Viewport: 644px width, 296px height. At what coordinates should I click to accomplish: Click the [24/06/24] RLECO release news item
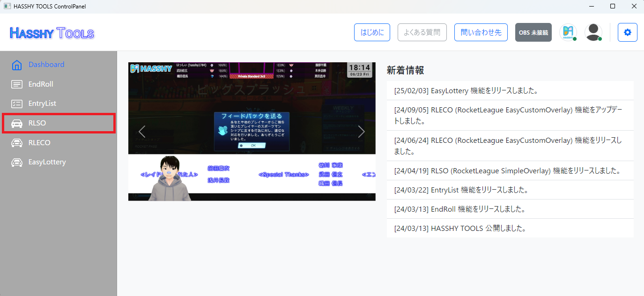click(510, 146)
